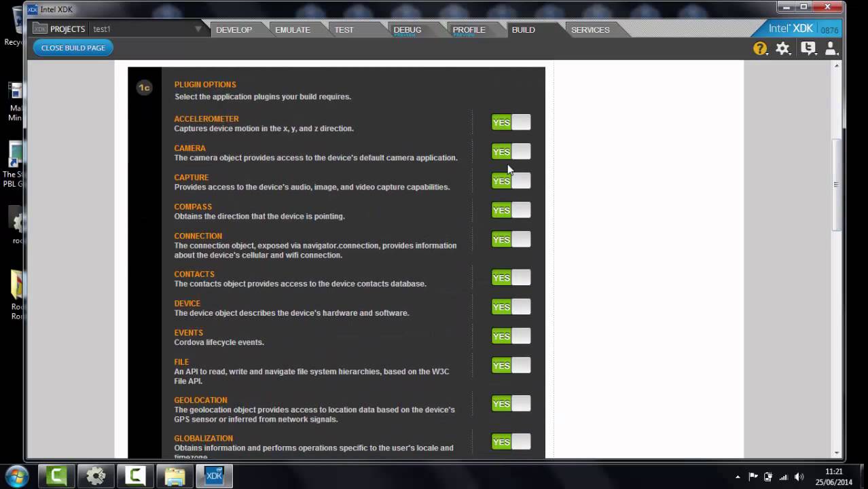Open Windows Explorer from the taskbar
868x489 pixels.
pos(175,476)
